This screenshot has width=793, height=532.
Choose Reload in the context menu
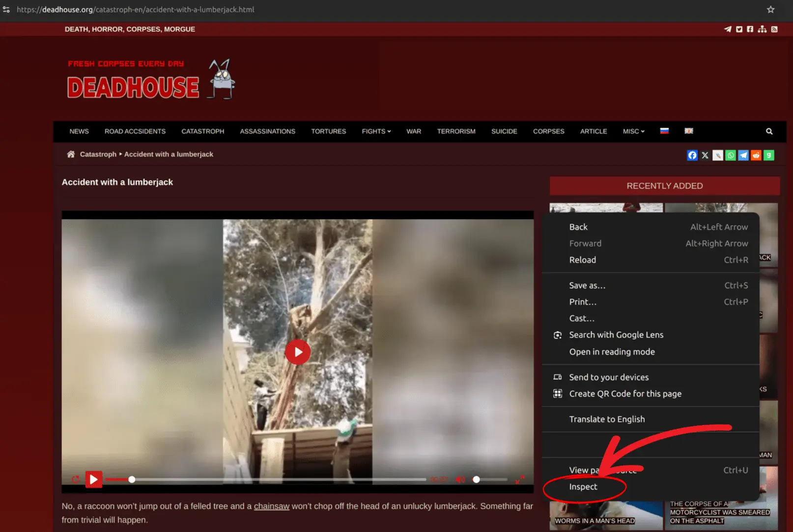651,260
